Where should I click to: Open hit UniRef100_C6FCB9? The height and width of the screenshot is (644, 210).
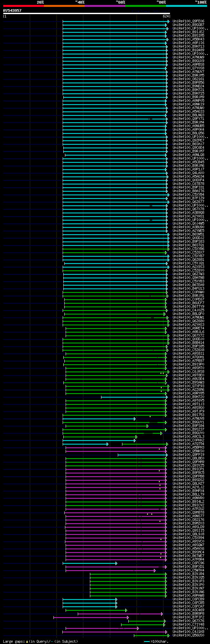pos(188,599)
